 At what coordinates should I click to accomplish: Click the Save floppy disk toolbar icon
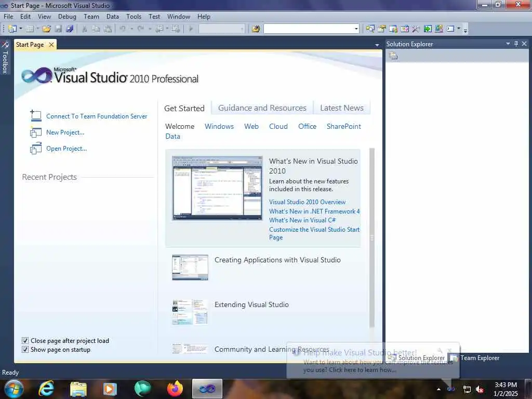[x=58, y=29]
